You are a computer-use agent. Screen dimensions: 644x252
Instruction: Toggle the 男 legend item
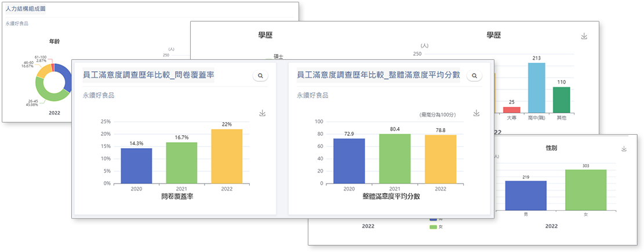click(433, 218)
